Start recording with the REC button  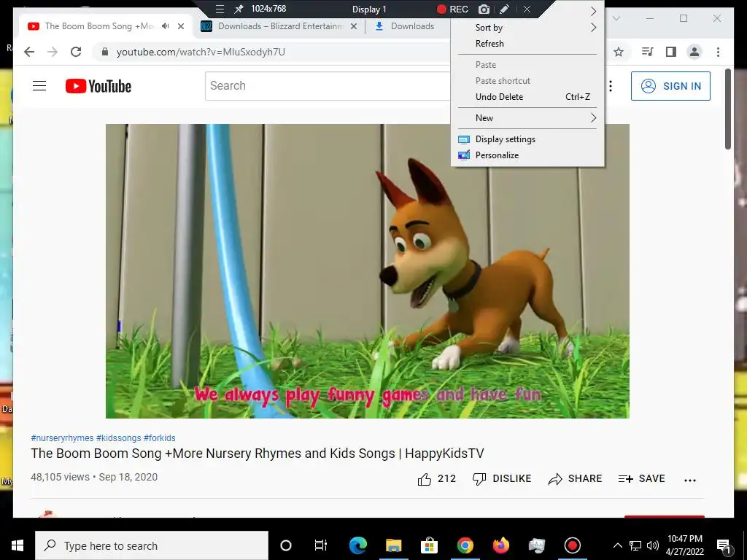point(452,9)
